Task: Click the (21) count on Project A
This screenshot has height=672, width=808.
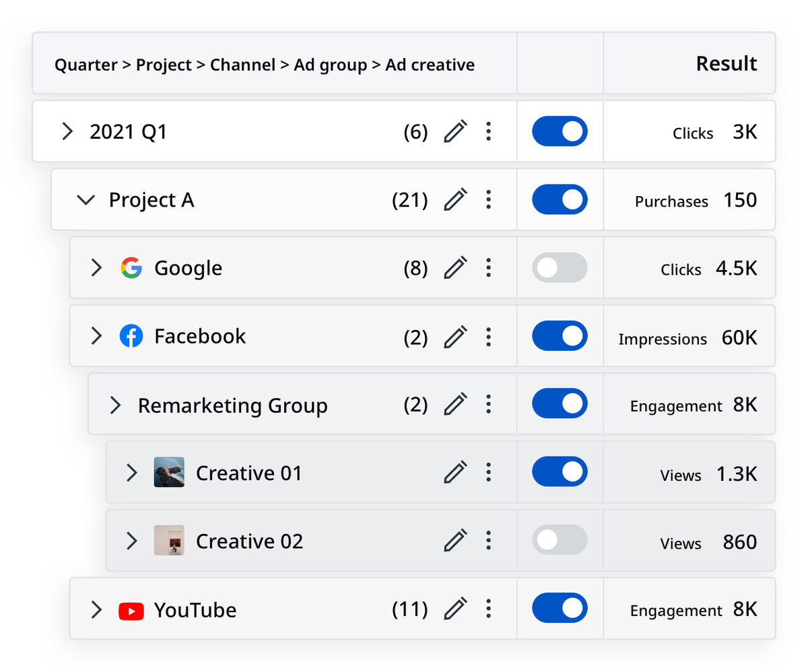Action: click(x=410, y=200)
